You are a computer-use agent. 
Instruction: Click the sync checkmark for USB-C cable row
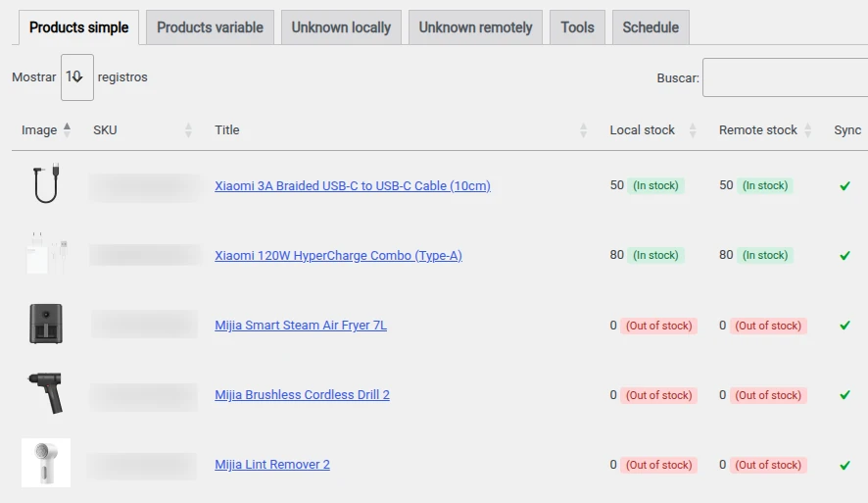pos(844,186)
